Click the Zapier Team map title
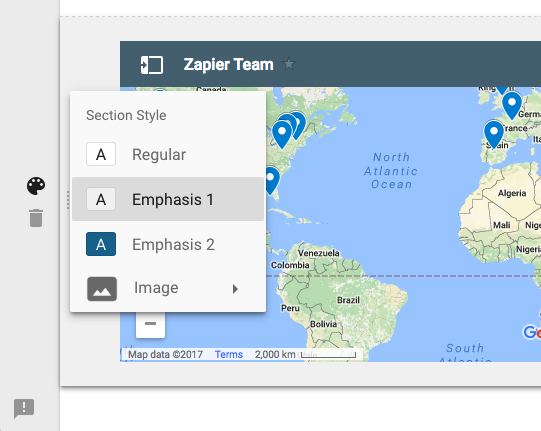This screenshot has width=541, height=431. click(x=228, y=65)
